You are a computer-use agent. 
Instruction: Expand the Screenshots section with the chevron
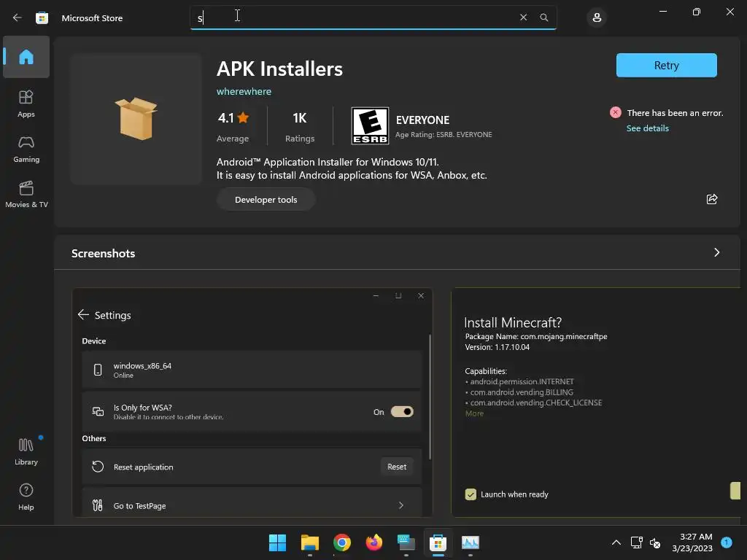pyautogui.click(x=716, y=252)
